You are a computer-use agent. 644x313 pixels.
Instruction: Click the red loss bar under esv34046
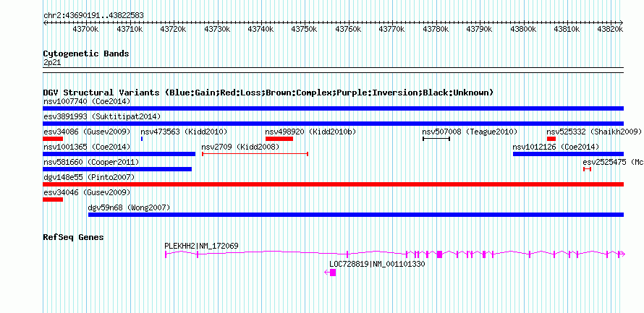coord(53,200)
